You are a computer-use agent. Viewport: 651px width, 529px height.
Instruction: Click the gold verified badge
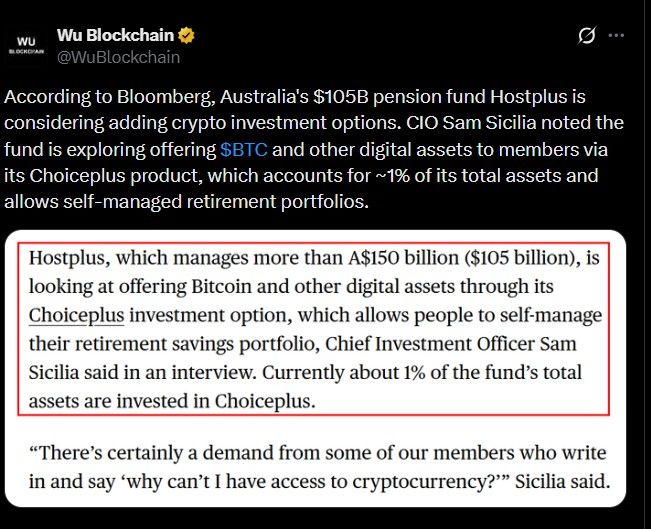click(x=186, y=36)
